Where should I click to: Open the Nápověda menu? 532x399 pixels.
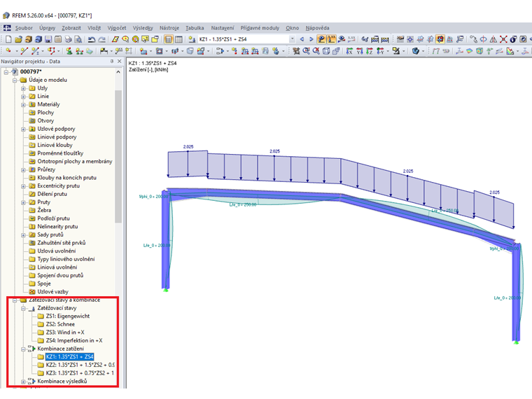(x=317, y=28)
